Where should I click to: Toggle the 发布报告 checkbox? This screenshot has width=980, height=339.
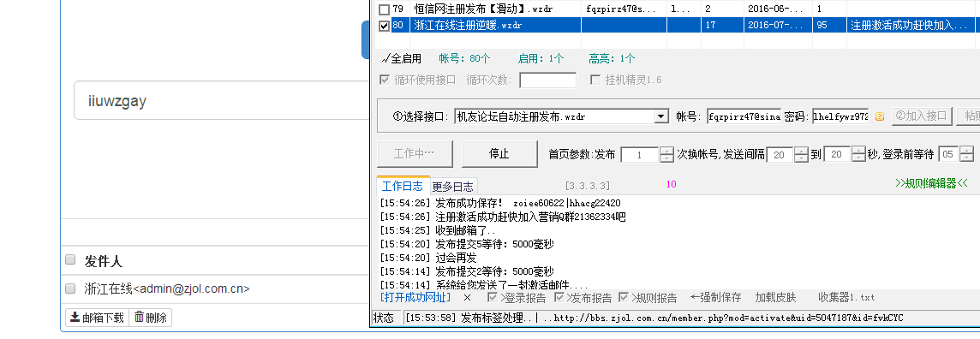[x=559, y=297]
